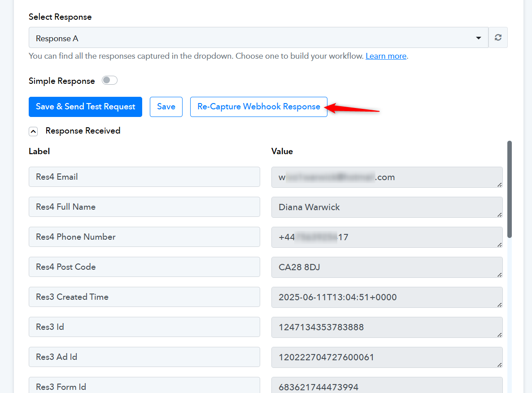Click the response list vertical scrollbar

pos(509,189)
